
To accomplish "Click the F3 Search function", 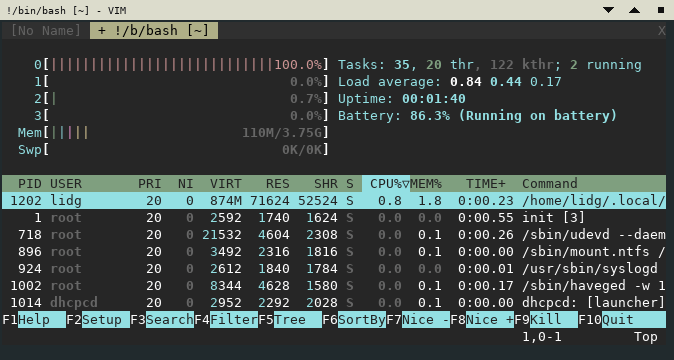I will point(162,320).
